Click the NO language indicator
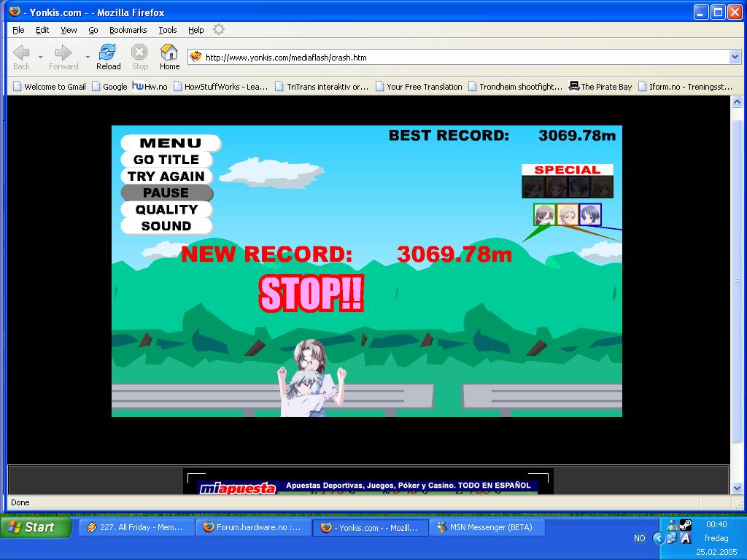The width and height of the screenshot is (747, 560). pyautogui.click(x=639, y=538)
